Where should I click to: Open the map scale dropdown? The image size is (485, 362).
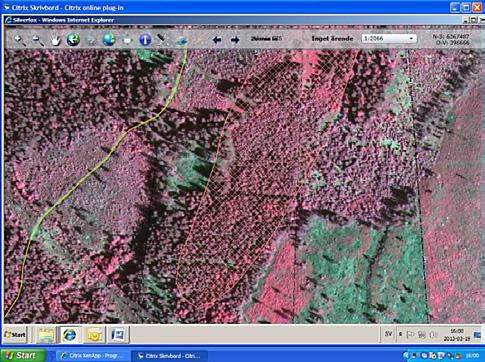389,38
